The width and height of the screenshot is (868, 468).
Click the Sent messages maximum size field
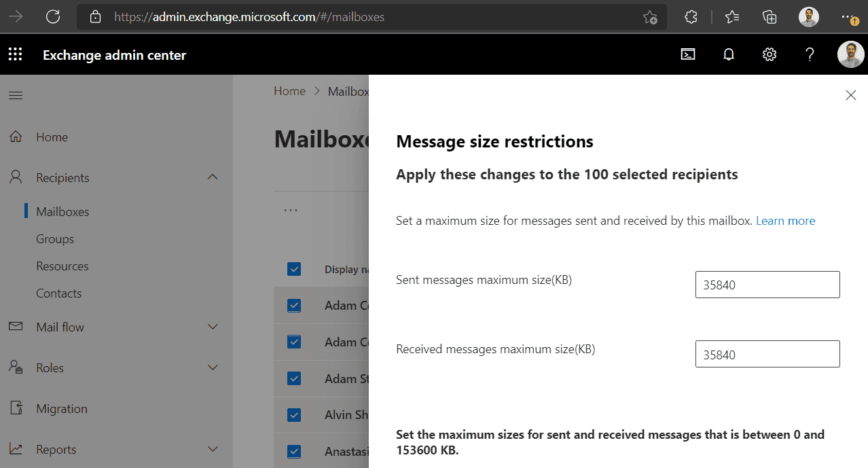tap(767, 285)
